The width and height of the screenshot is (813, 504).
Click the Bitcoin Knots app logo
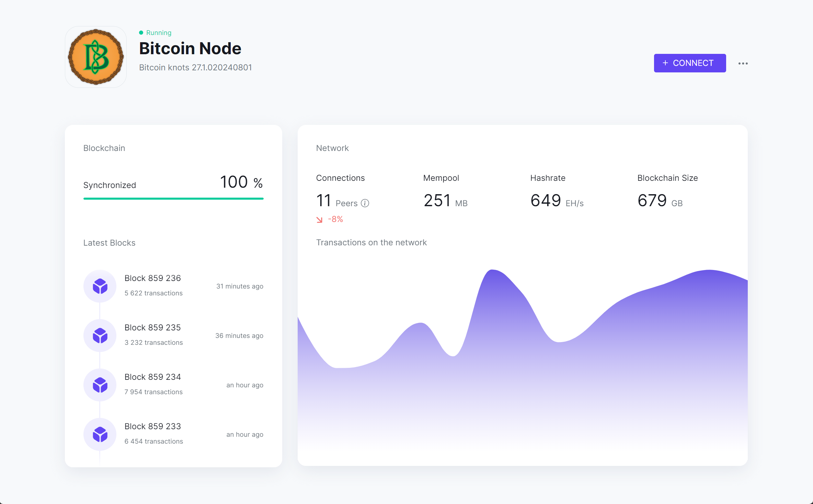coord(96,57)
